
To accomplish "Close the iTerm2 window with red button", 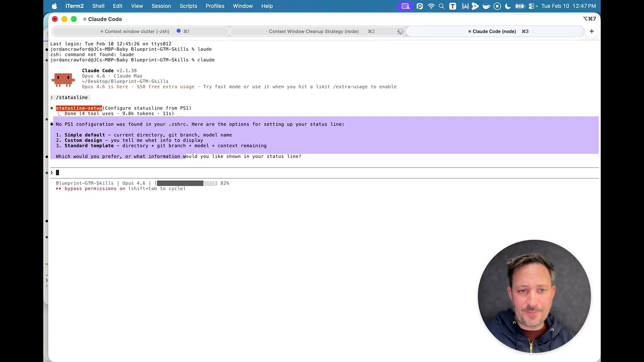I will point(55,19).
